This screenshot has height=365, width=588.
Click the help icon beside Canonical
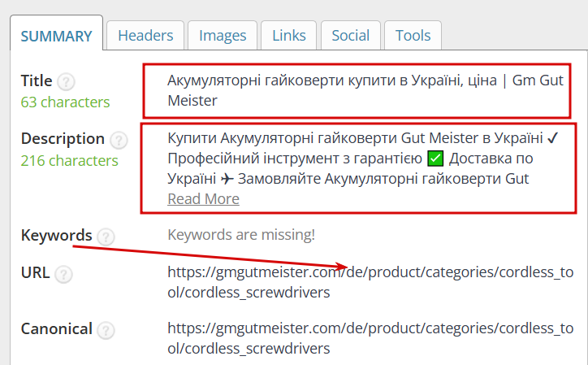click(106, 331)
